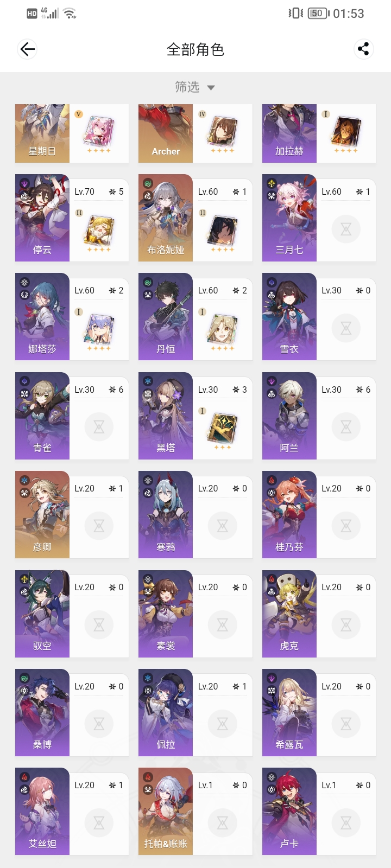This screenshot has height=868, width=391.
Task: Tap the back arrow icon
Action: pyautogui.click(x=27, y=49)
